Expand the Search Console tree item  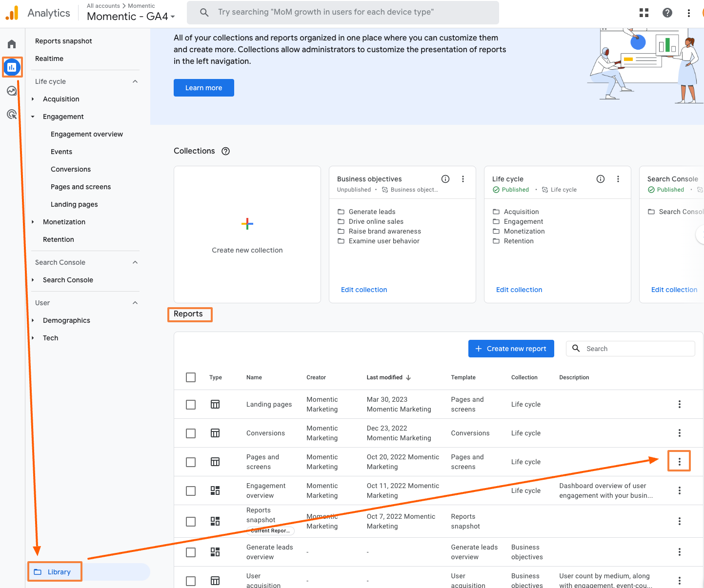point(33,280)
